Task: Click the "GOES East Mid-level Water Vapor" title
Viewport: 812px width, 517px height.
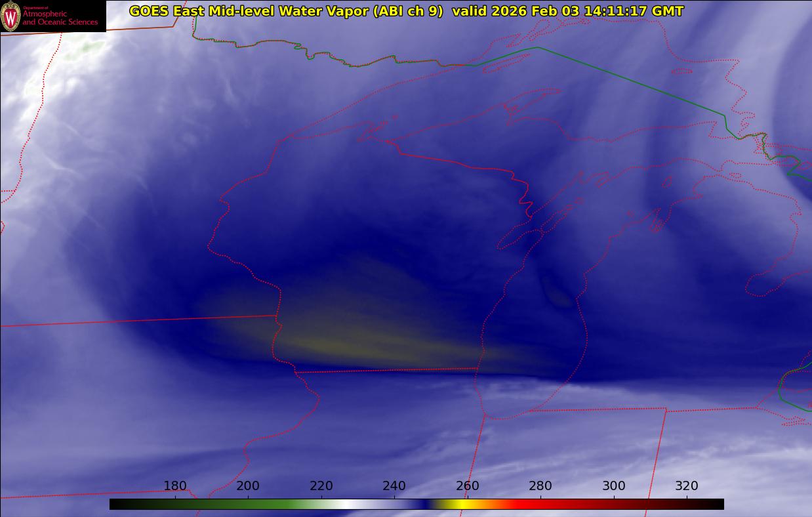Action: click(249, 11)
